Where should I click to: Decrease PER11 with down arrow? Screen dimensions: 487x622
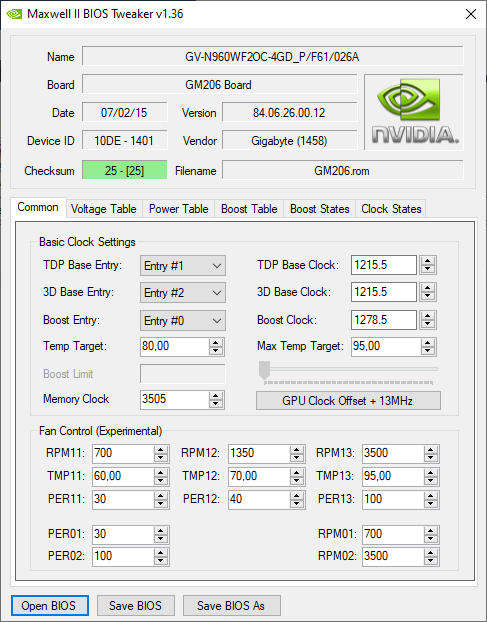(x=161, y=503)
